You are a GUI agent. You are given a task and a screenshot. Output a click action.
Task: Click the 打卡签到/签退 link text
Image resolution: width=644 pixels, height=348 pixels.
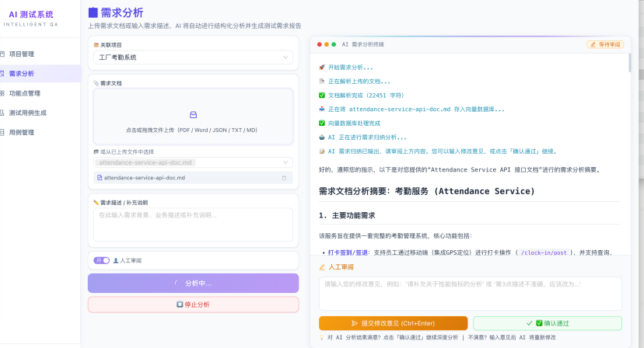point(348,252)
